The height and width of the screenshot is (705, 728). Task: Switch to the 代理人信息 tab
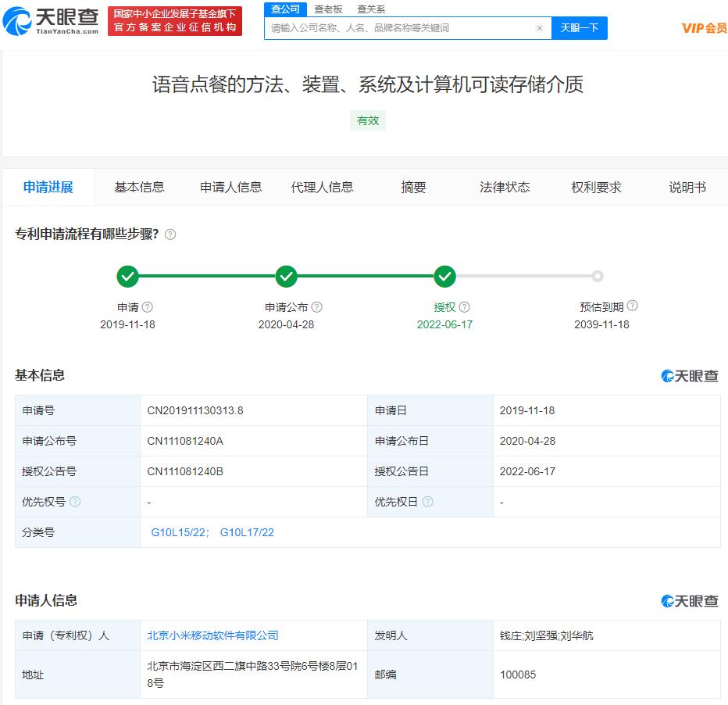click(x=322, y=187)
